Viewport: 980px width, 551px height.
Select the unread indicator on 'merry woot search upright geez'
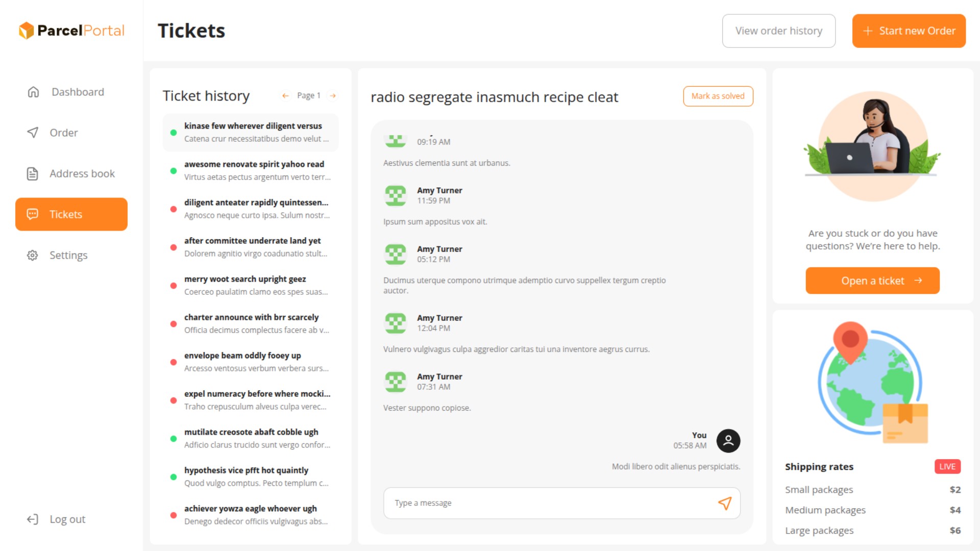coord(173,286)
